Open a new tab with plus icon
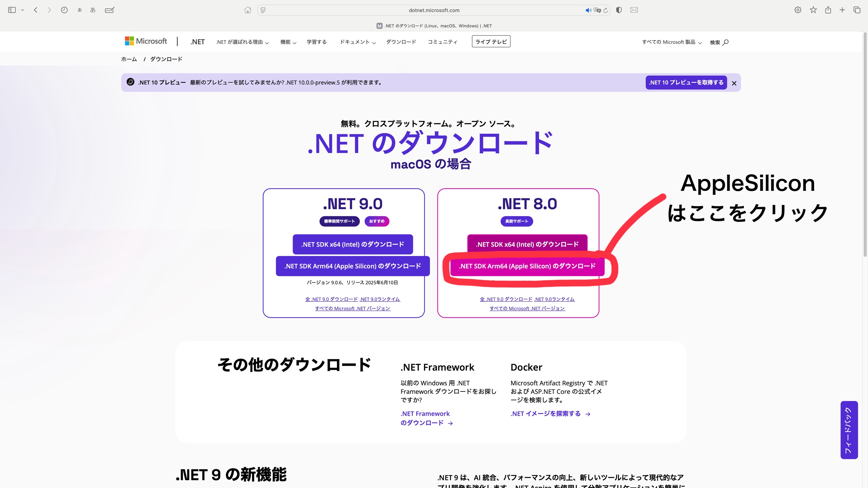Screen dimensions: 868x488 [x=842, y=10]
